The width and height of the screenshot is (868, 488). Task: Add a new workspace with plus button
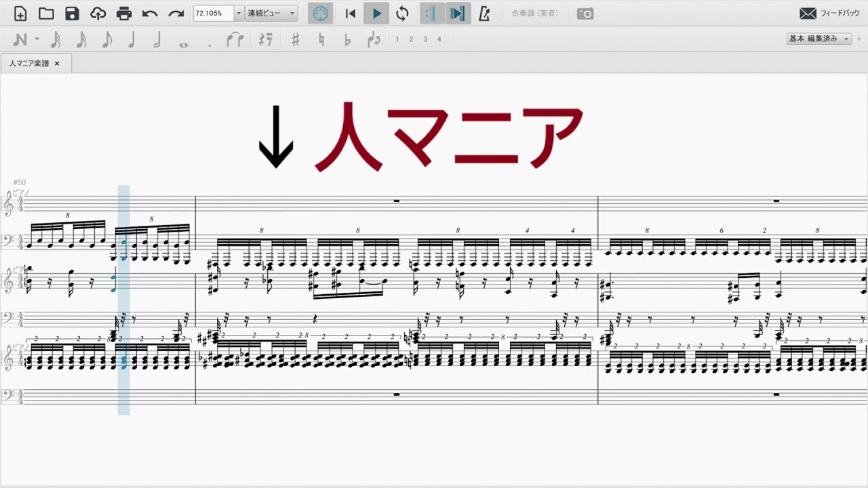coord(859,39)
